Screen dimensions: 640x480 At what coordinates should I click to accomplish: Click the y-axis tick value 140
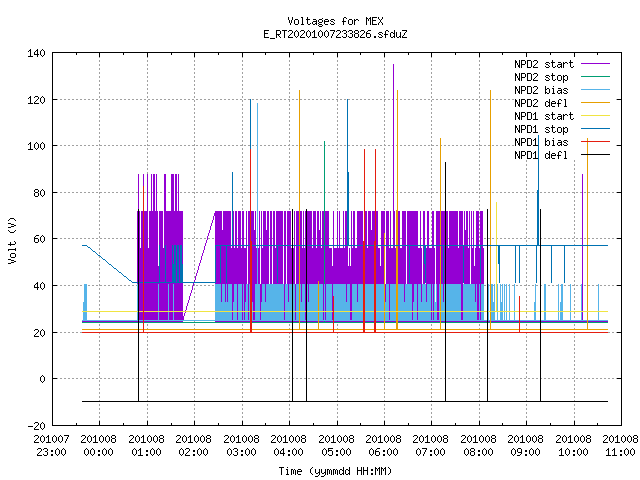(36, 53)
